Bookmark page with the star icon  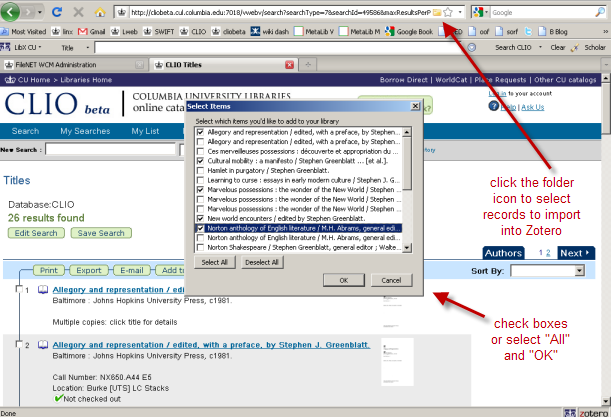click(448, 12)
